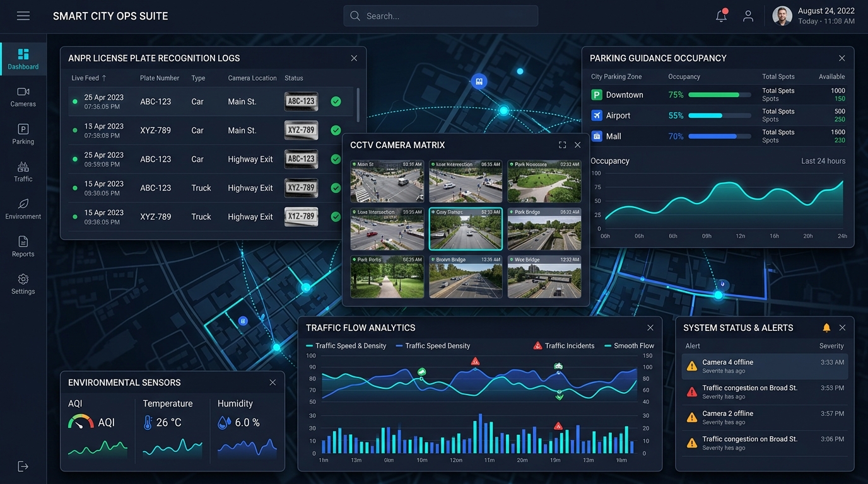Viewport: 868px width, 484px height.
Task: Expand the CCTV Camera Matrix to fullscreen
Action: point(562,145)
